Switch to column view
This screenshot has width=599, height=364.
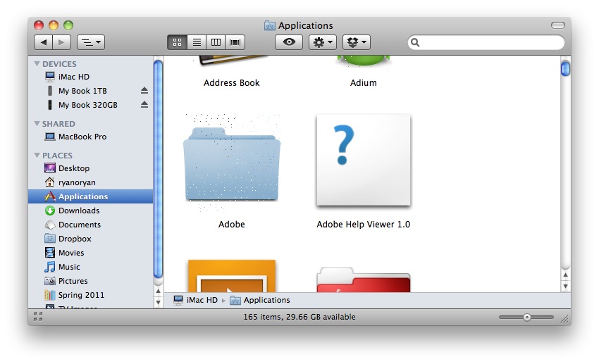216,42
